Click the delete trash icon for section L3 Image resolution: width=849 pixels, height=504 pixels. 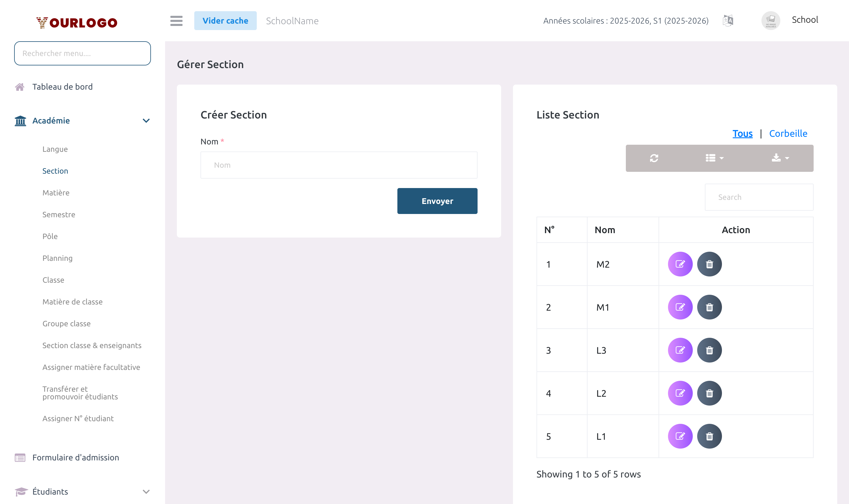pos(709,350)
